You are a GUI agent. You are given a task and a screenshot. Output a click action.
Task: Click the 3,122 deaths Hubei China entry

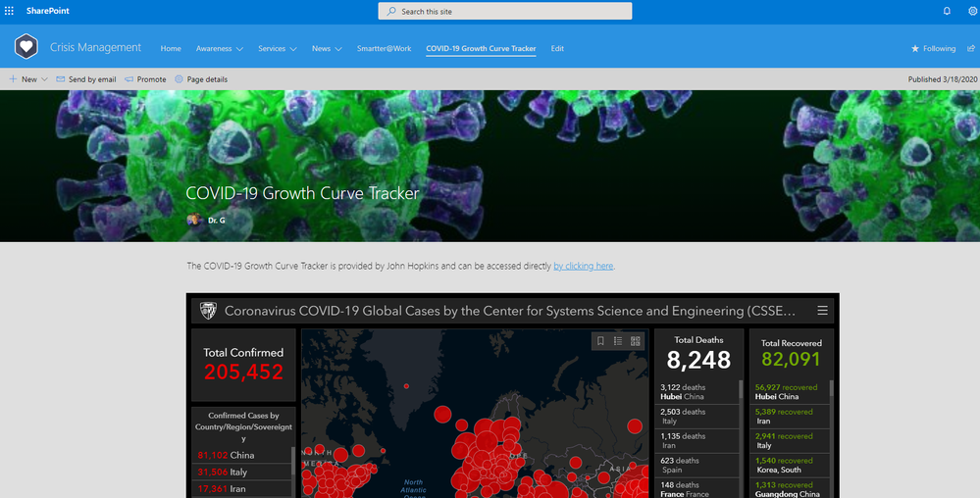(x=696, y=392)
